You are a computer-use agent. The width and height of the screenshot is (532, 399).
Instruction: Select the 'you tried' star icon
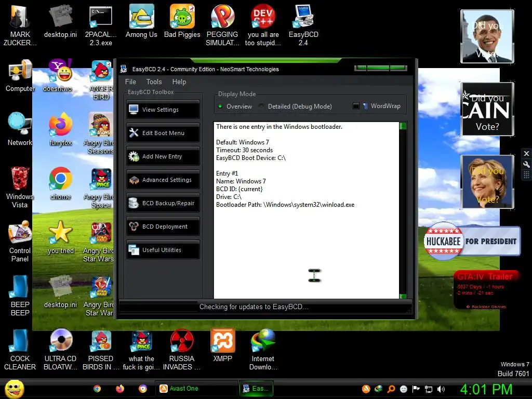tap(60, 237)
